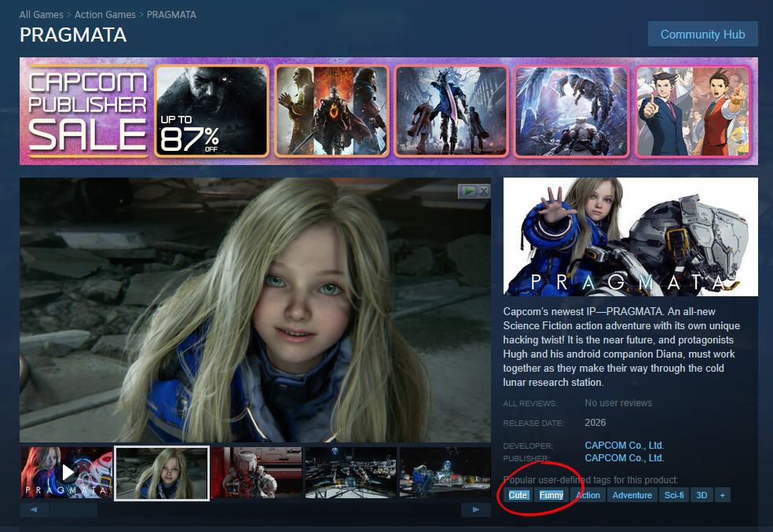Click the 'Popular user-defined tags' label

(591, 479)
